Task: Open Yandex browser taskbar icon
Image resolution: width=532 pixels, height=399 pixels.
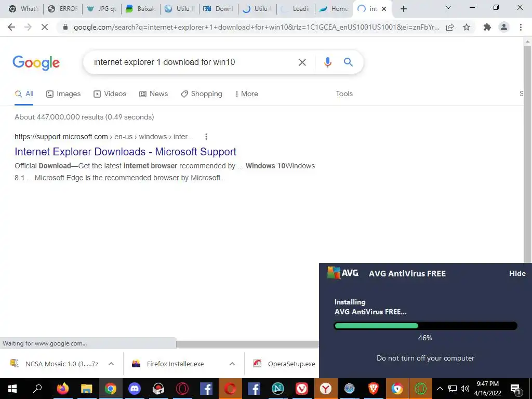Action: coord(325,389)
